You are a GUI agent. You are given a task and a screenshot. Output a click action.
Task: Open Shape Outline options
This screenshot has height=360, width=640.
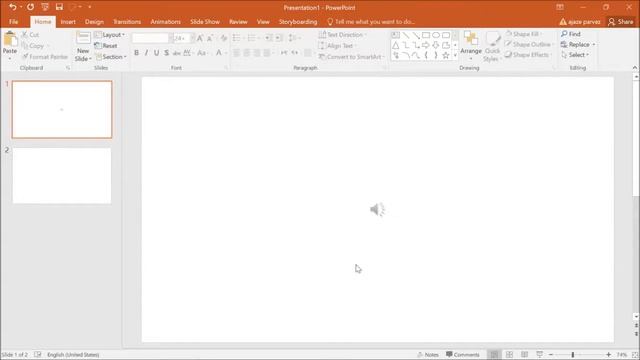529,44
